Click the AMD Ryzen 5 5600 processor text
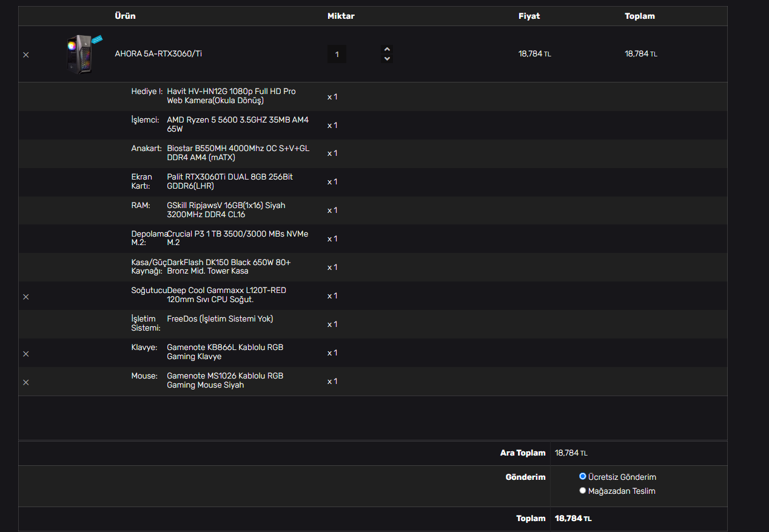 click(x=237, y=124)
